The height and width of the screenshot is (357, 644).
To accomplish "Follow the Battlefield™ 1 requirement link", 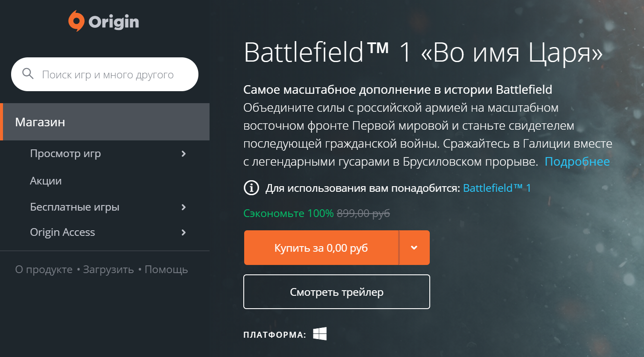I will [x=497, y=188].
